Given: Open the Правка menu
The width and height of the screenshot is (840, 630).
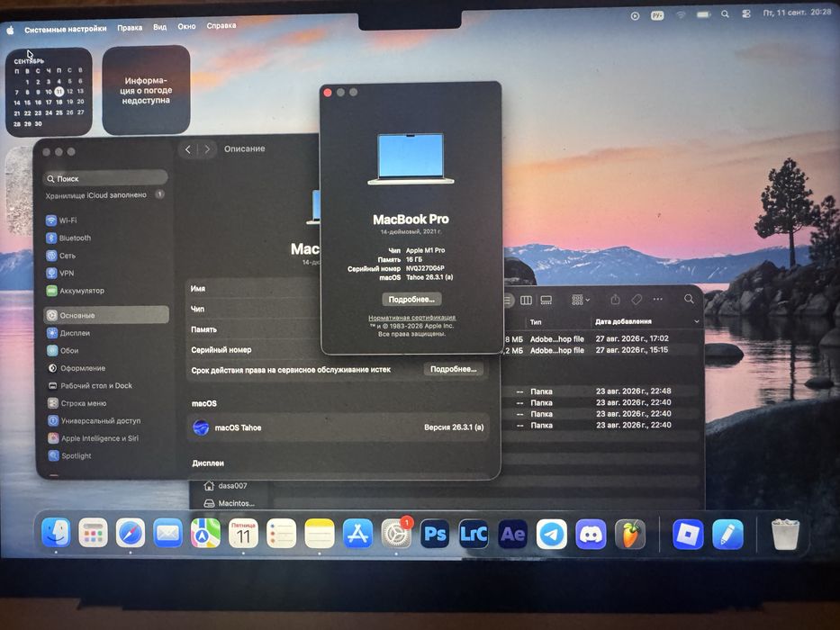Looking at the screenshot, I should [x=130, y=27].
